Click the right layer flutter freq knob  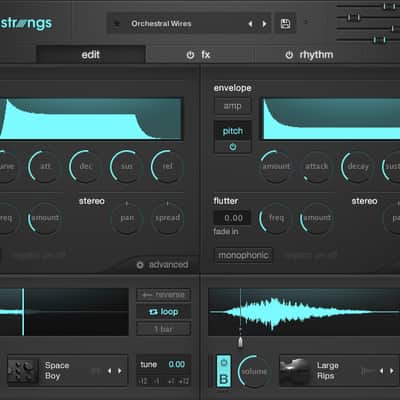(x=276, y=218)
